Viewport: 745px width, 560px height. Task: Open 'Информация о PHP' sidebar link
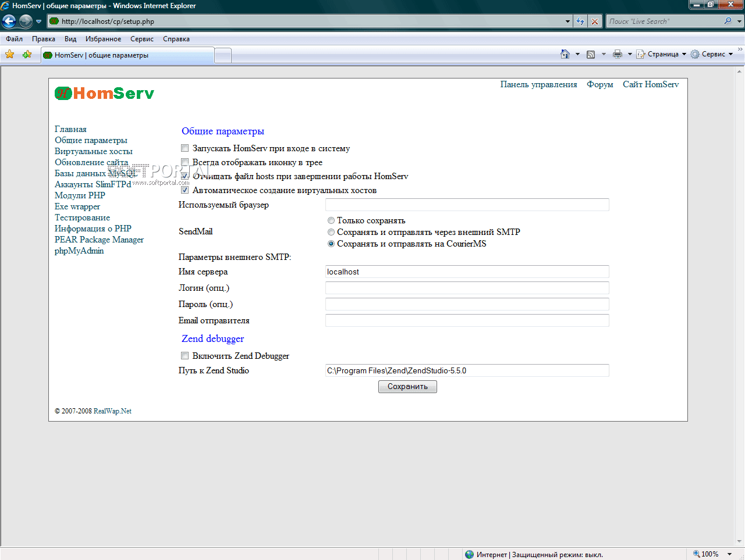coord(93,229)
